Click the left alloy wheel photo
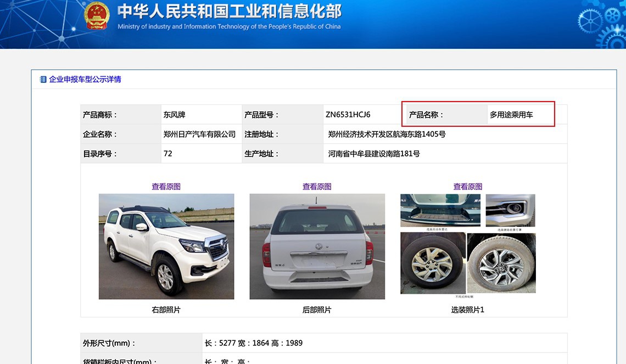Image resolution: width=626 pixels, height=364 pixels. 433,263
